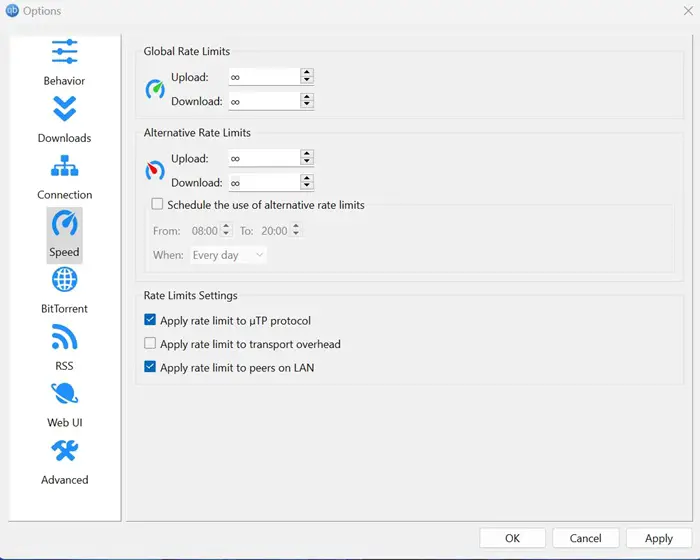The width and height of the screenshot is (700, 560).
Task: Click the alternative Download limit input field
Action: [264, 183]
